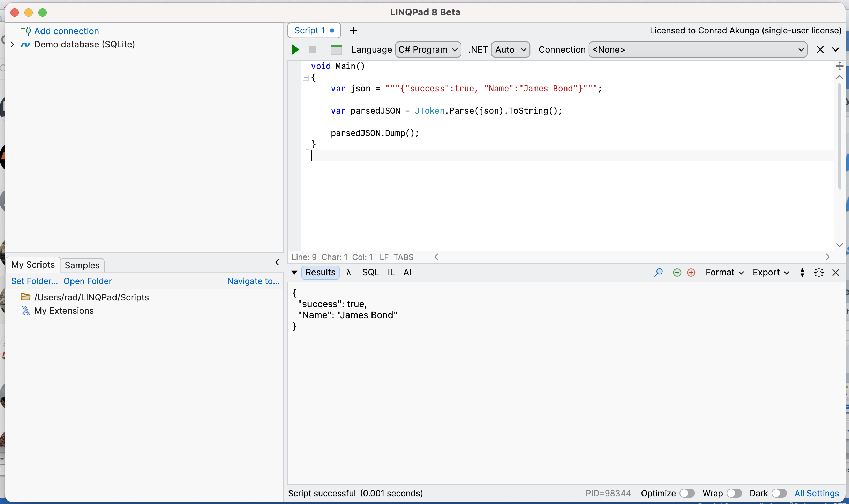
Task: Click the gray stop execution button
Action: pyautogui.click(x=313, y=49)
